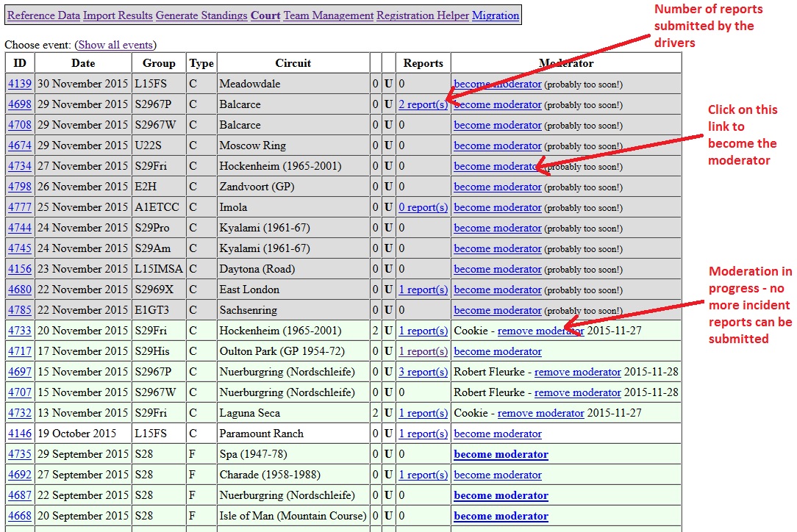View the 3 report(s) for Nuerburgring S2967P

423,372
